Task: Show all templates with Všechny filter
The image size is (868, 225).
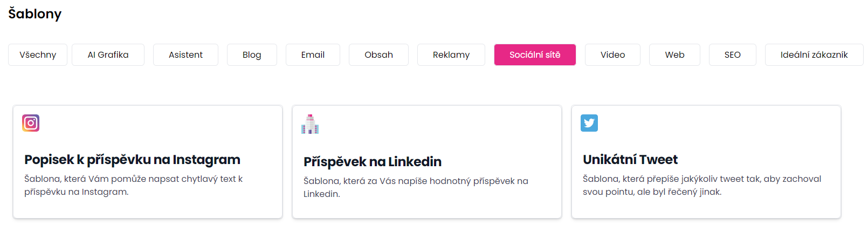Action: click(x=38, y=54)
